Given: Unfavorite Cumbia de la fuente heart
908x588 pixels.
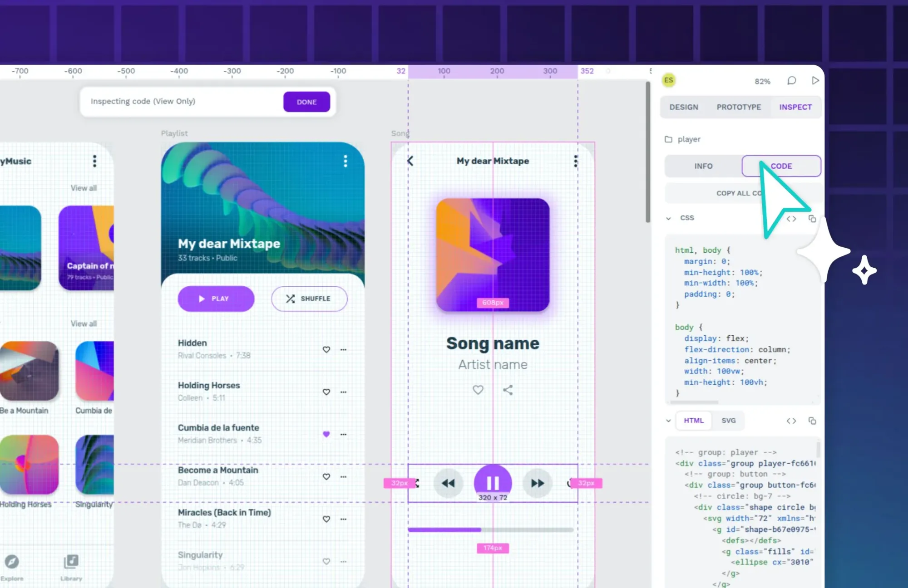Looking at the screenshot, I should [x=326, y=434].
